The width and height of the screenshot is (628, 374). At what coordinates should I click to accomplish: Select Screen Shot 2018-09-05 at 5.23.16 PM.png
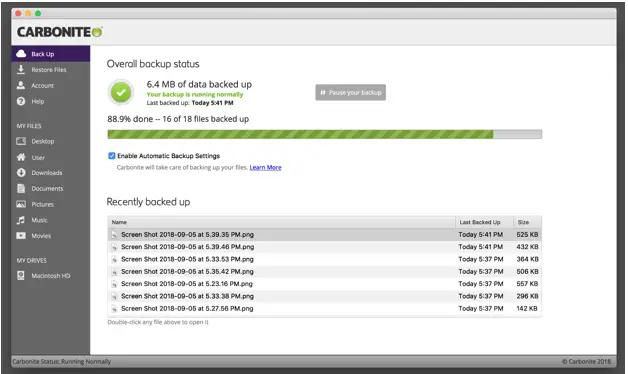187,284
